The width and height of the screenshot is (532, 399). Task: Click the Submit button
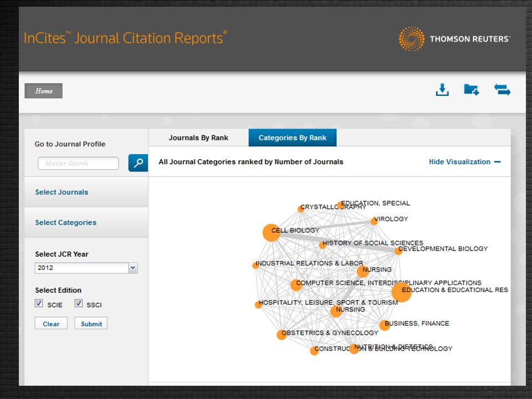tap(91, 324)
